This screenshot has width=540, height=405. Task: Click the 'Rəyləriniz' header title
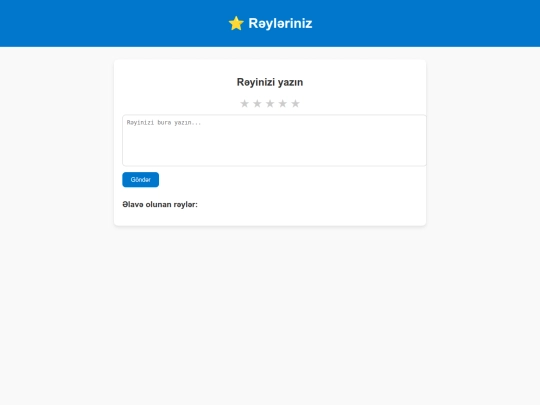(280, 23)
